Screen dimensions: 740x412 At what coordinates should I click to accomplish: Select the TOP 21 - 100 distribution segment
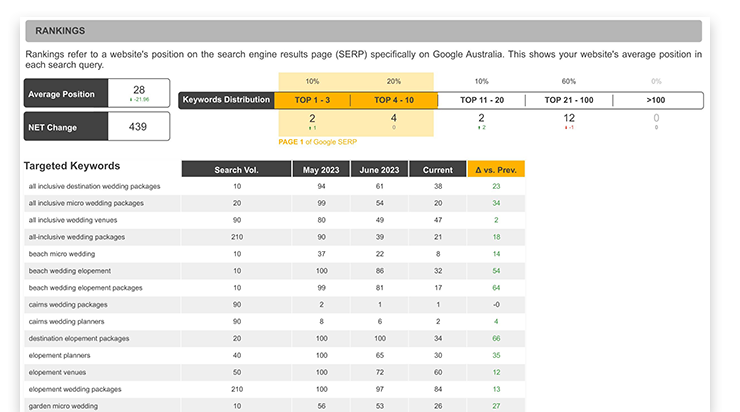[568, 100]
